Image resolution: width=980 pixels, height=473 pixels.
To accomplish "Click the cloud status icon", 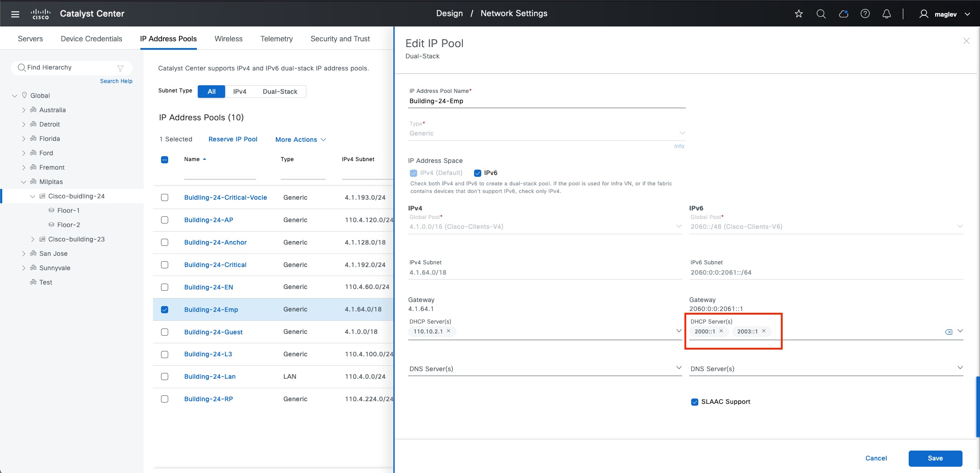I will click(843, 14).
